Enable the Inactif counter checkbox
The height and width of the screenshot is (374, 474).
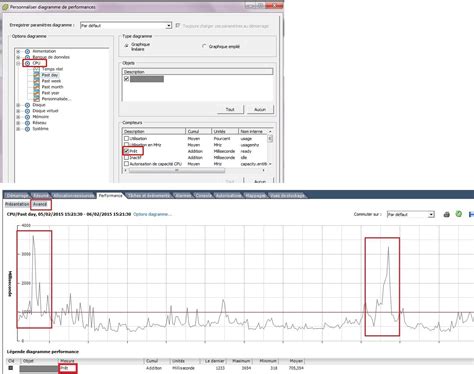[126, 157]
